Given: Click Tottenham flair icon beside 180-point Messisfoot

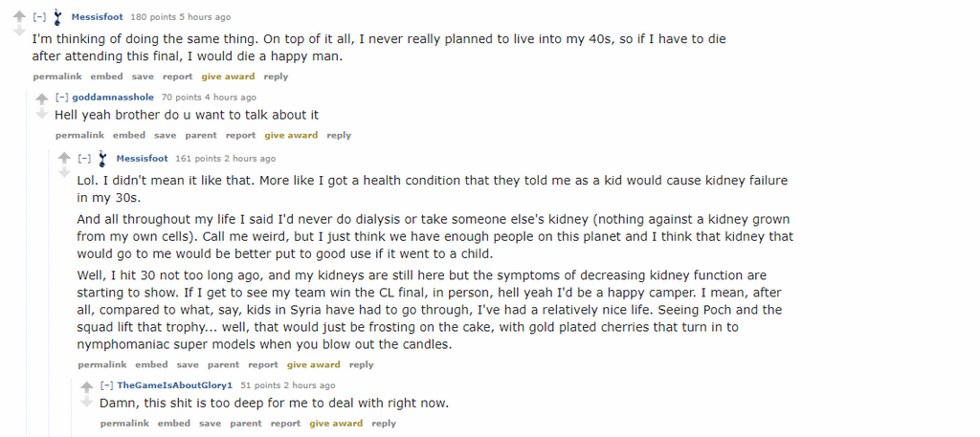Looking at the screenshot, I should [x=58, y=17].
